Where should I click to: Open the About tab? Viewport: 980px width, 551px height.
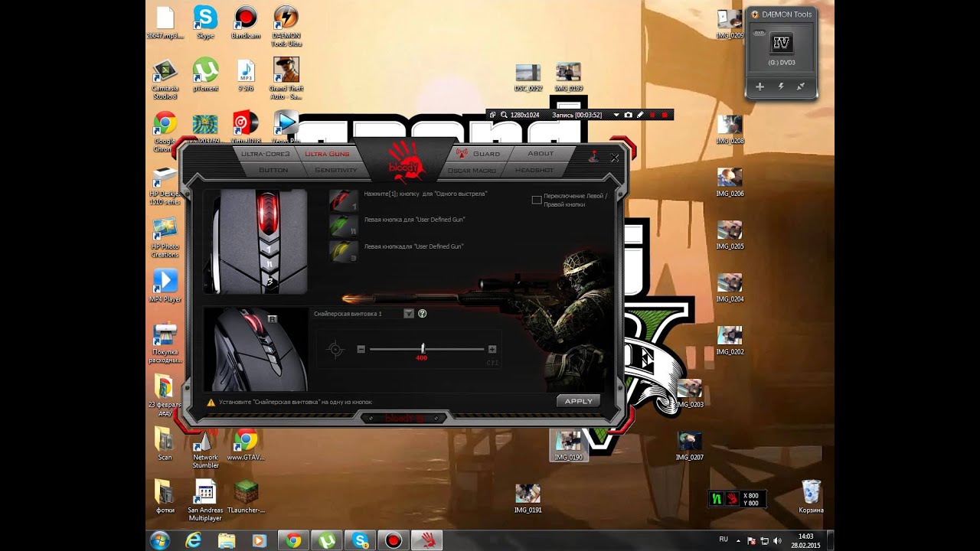pos(541,154)
